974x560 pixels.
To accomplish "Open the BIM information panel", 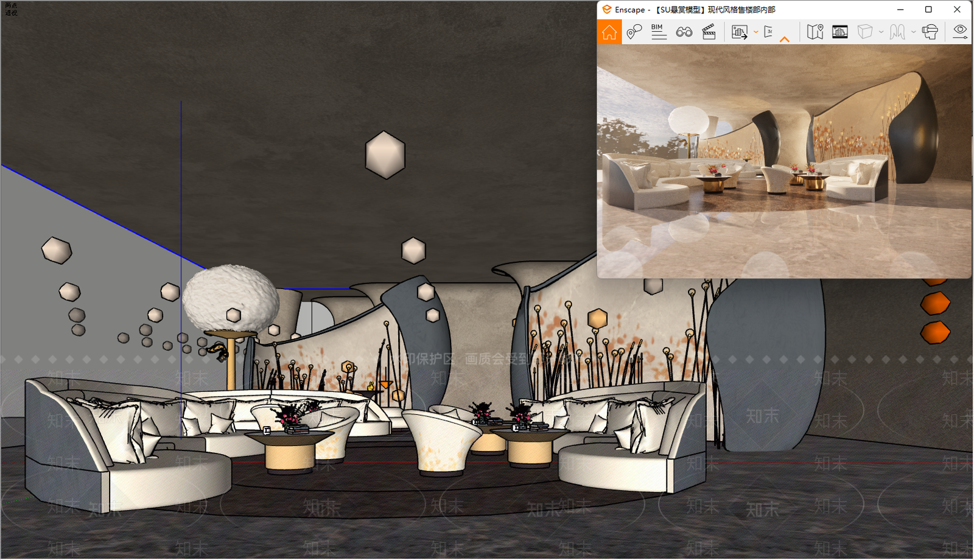I will click(658, 32).
